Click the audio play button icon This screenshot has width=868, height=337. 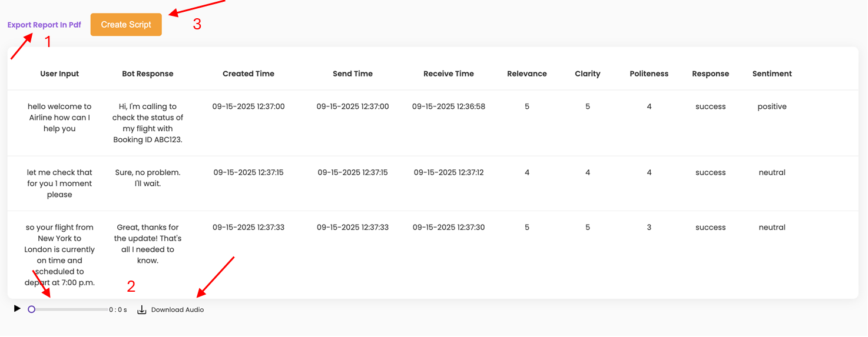click(17, 309)
